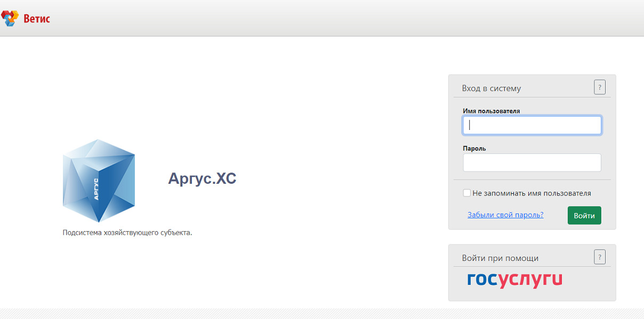Image resolution: width=644 pixels, height=319 pixels.
Task: Click the Вход в систему panel title
Action: coord(492,88)
